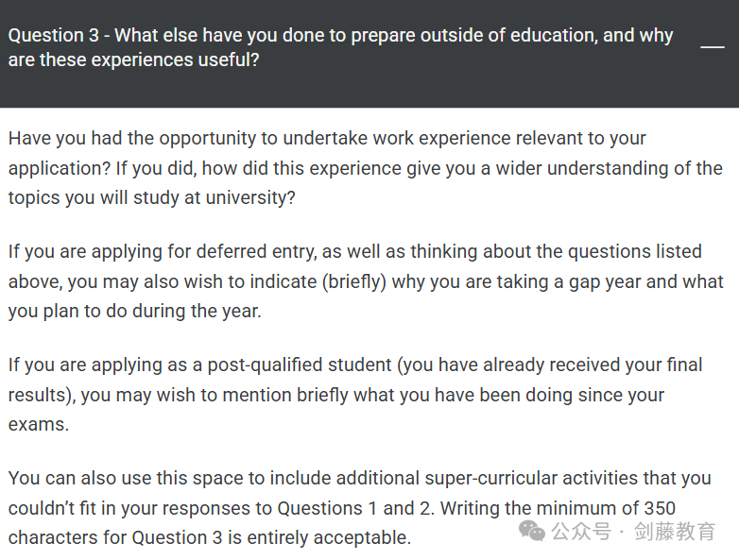Click the word "exams." ending third paragraph
Viewport: 739px width, 560px height.
click(x=39, y=425)
